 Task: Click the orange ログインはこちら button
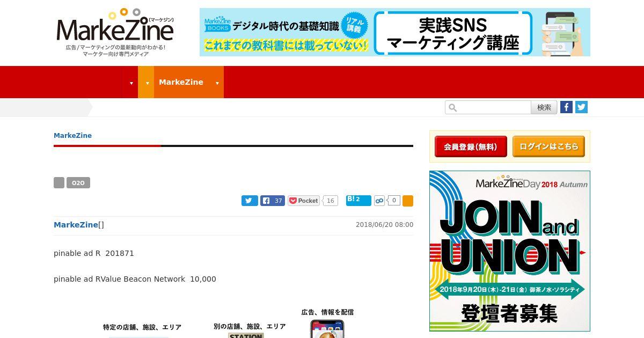548,146
